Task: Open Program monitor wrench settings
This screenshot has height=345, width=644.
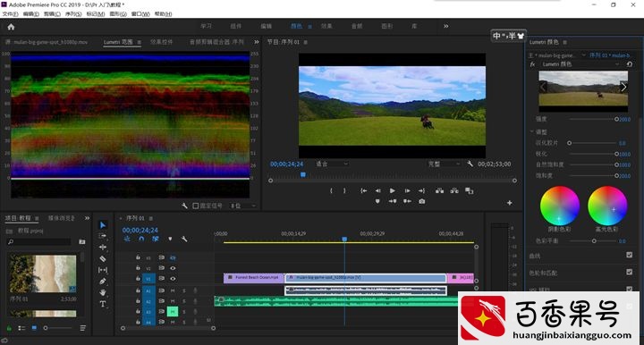Action: 470,164
